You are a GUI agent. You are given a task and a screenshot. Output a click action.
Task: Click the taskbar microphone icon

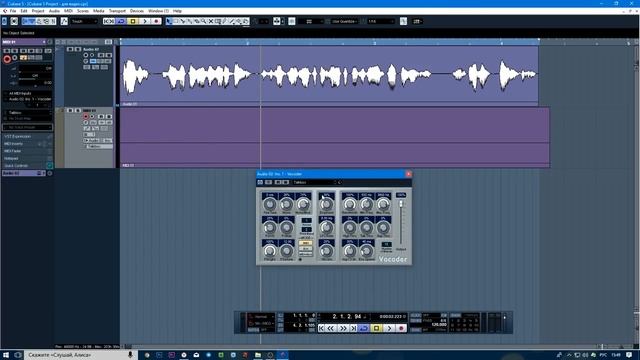point(130,355)
